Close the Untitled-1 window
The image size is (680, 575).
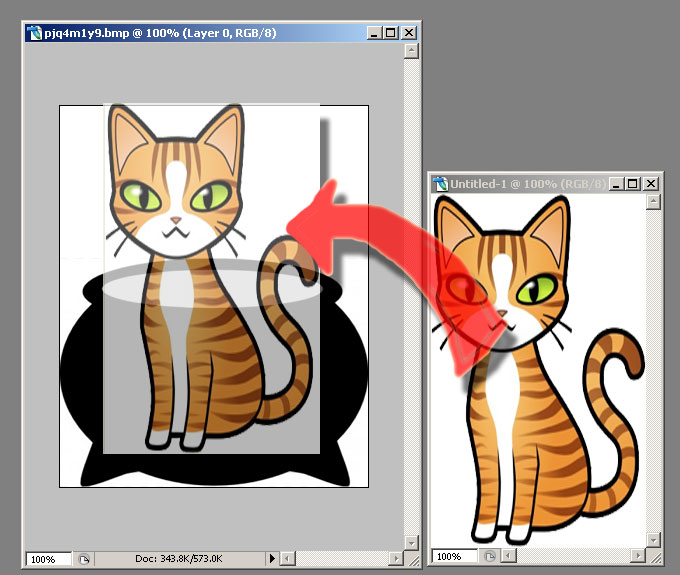[651, 184]
